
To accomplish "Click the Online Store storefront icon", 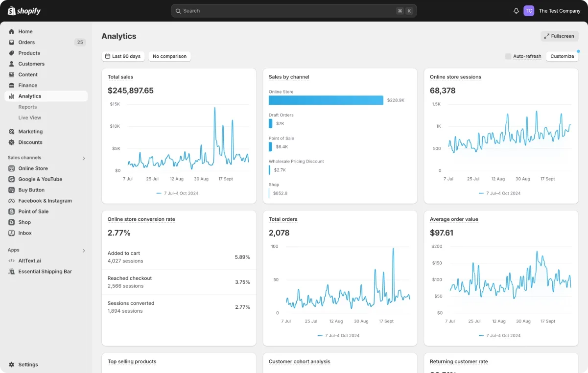I will coord(12,168).
